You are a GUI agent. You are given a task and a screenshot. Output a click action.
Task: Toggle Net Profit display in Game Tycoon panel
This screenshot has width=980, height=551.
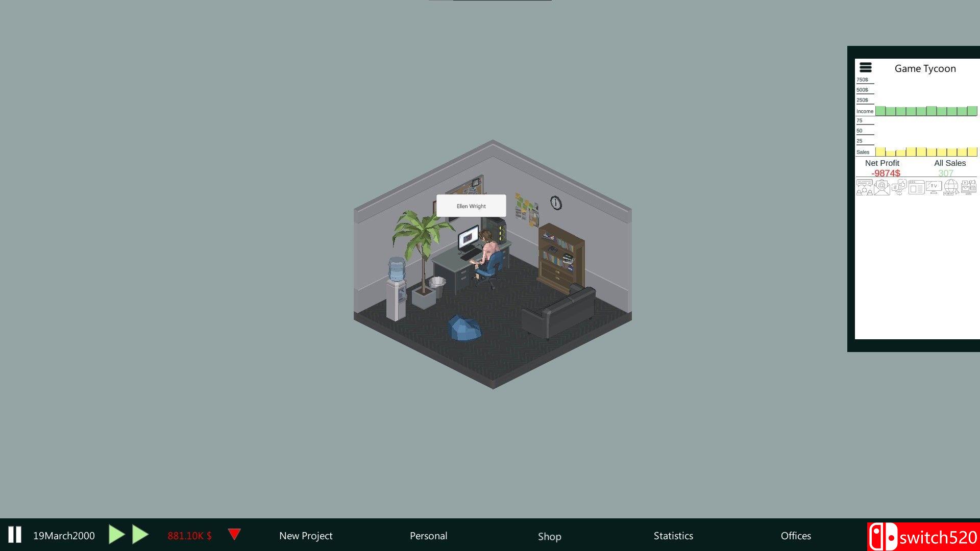[x=881, y=162]
